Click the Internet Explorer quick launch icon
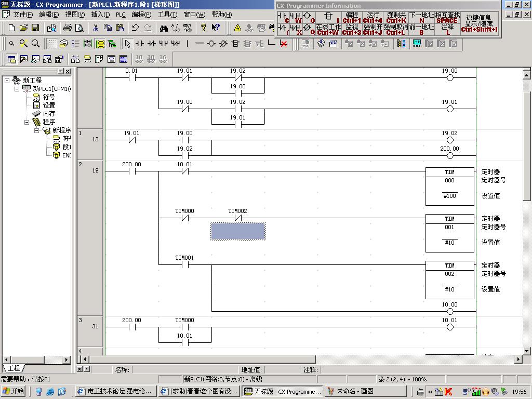 (50, 392)
